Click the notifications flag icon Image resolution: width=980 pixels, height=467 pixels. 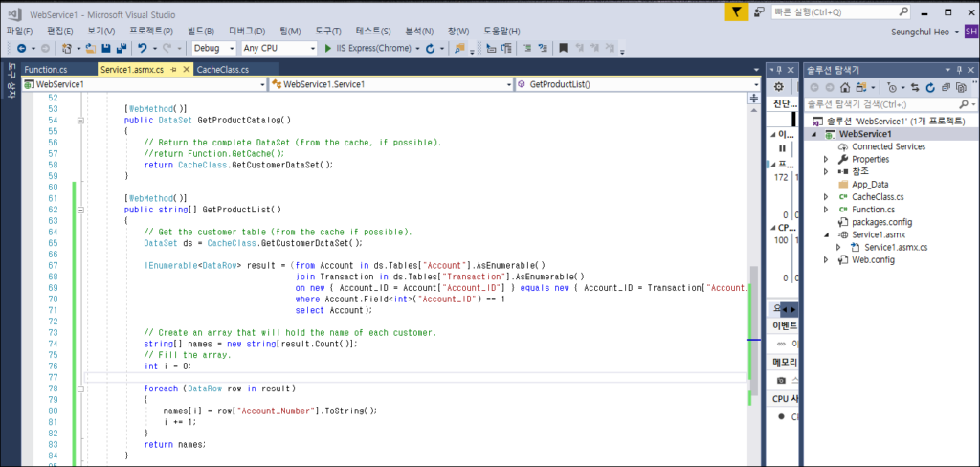(x=734, y=11)
